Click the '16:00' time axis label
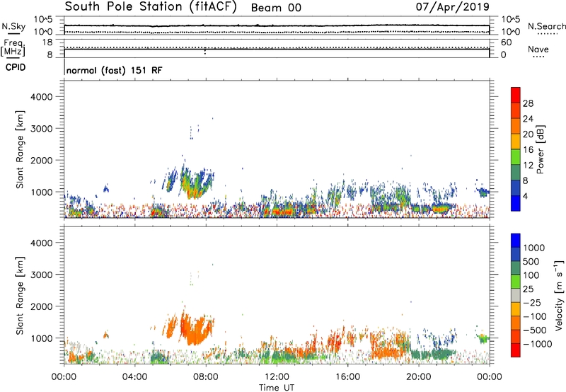 click(x=347, y=377)
